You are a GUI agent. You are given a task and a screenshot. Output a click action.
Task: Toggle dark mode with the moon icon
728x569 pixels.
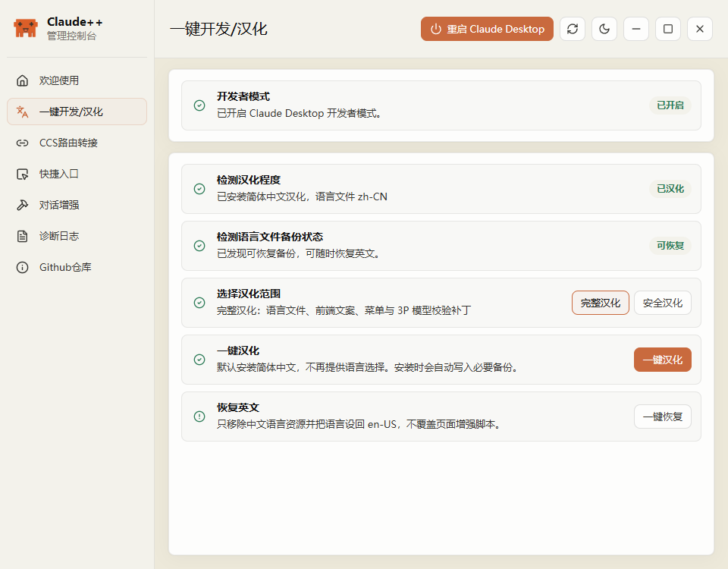604,29
